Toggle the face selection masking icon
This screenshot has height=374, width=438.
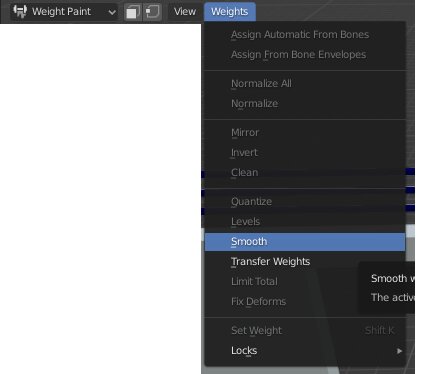click(x=133, y=12)
